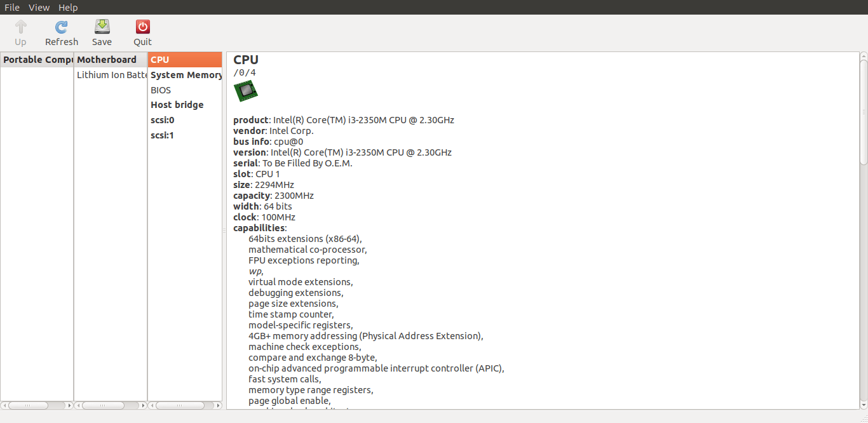Open the Help menu
Viewport: 868px width, 423px height.
68,8
